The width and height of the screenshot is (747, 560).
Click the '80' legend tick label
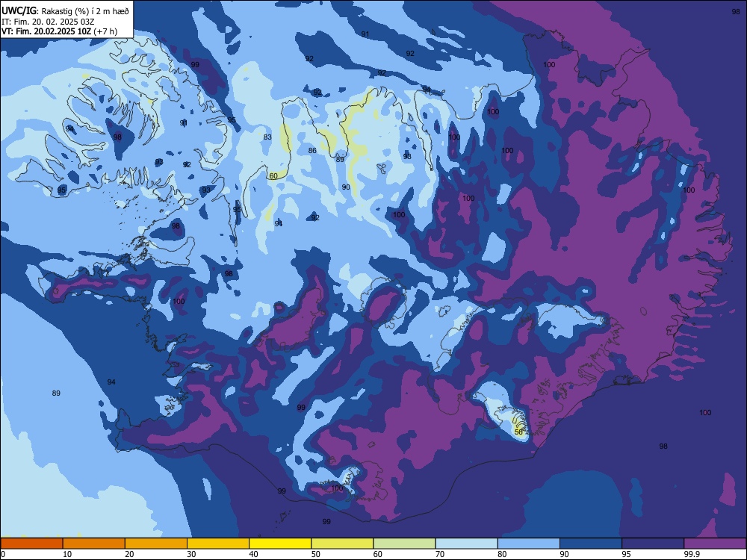pyautogui.click(x=502, y=554)
